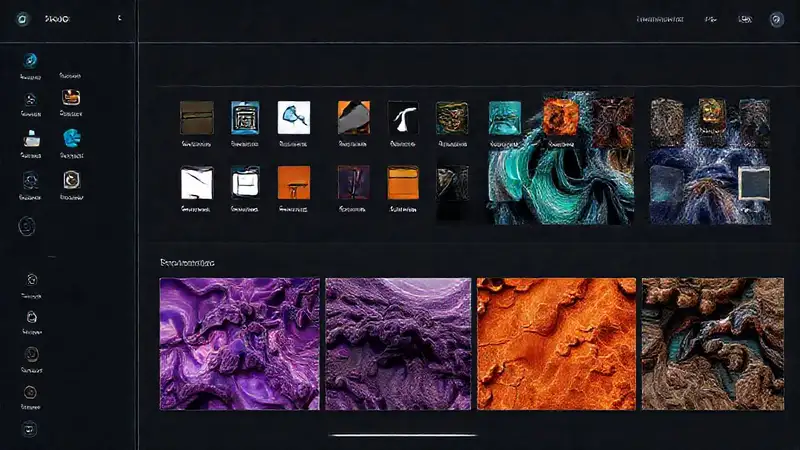
Task: Open the glossy purple marble texture preview
Action: click(x=239, y=344)
